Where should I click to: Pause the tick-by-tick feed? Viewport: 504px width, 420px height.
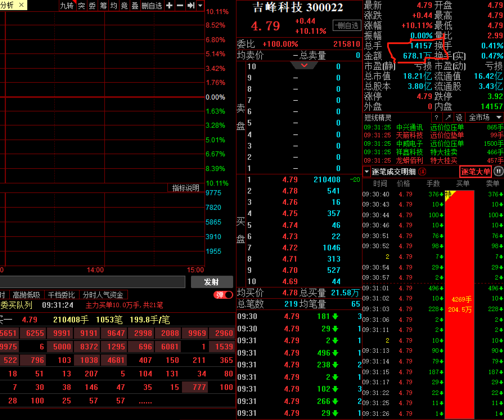click(x=498, y=171)
